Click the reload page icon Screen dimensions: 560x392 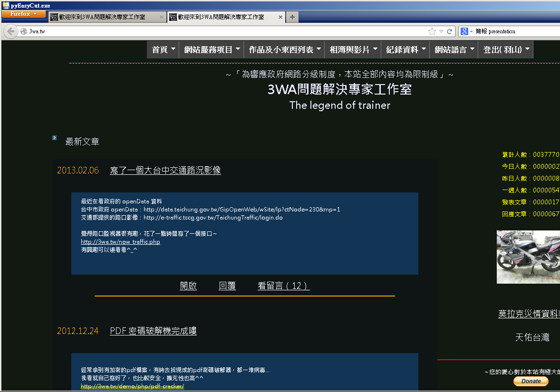(x=450, y=31)
